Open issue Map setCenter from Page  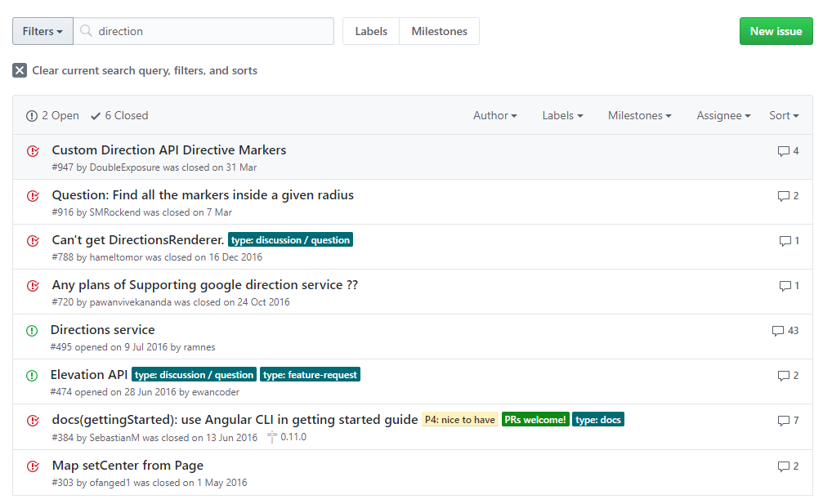pyautogui.click(x=127, y=465)
